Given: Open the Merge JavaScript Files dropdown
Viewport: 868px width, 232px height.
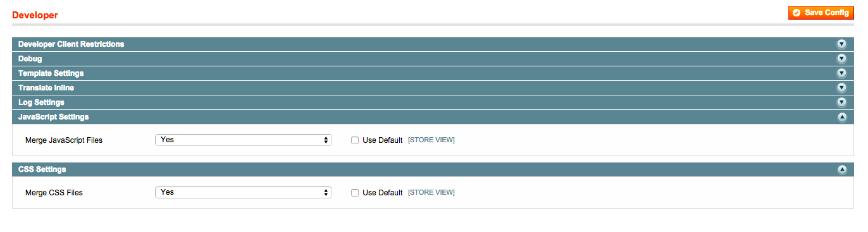Looking at the screenshot, I should [244, 140].
